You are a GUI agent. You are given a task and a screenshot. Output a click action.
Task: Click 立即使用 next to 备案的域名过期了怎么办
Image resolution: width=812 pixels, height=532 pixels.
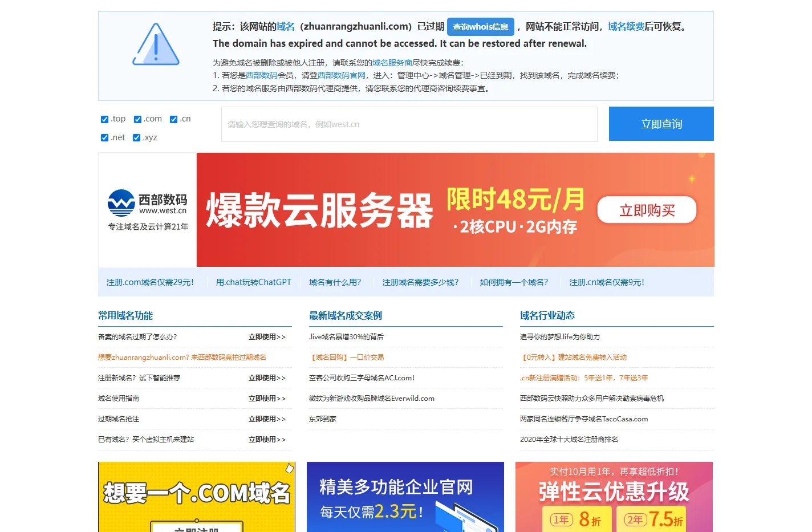267,337
